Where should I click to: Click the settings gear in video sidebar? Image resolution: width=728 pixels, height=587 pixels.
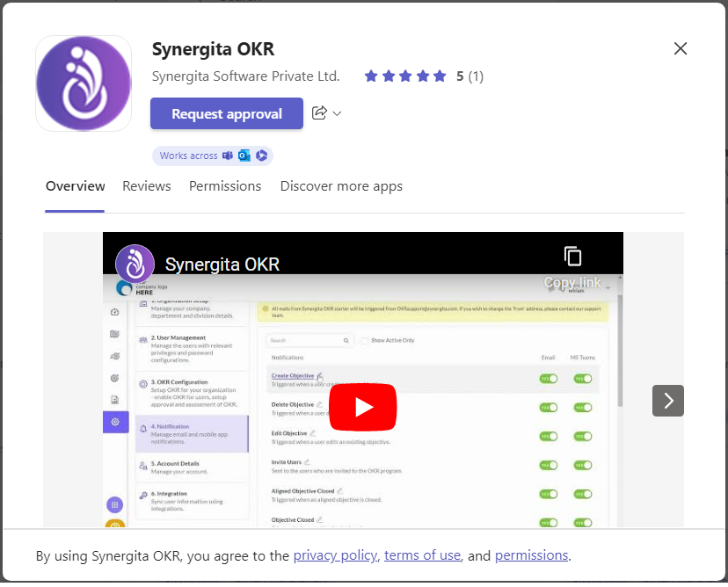click(115, 422)
